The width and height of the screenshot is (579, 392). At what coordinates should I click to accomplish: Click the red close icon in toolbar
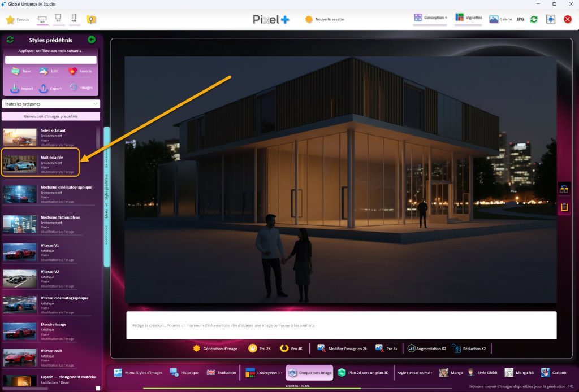click(568, 19)
